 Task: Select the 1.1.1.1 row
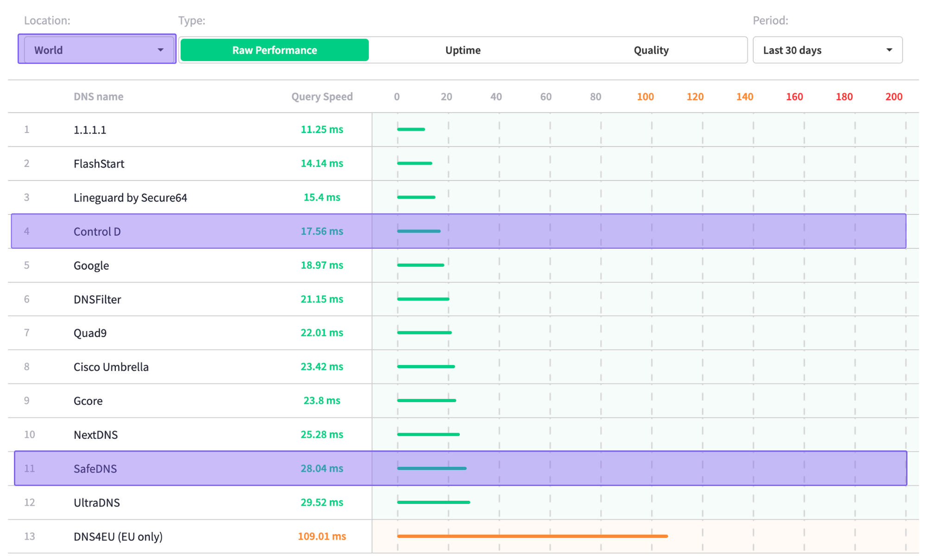pos(90,130)
